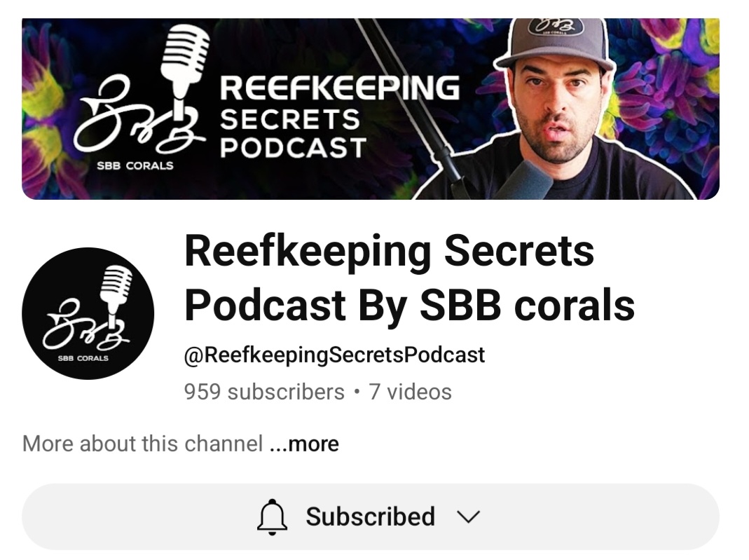The image size is (749, 560).
Task: Click the SBB CORALS caption in the banner
Action: click(x=135, y=166)
